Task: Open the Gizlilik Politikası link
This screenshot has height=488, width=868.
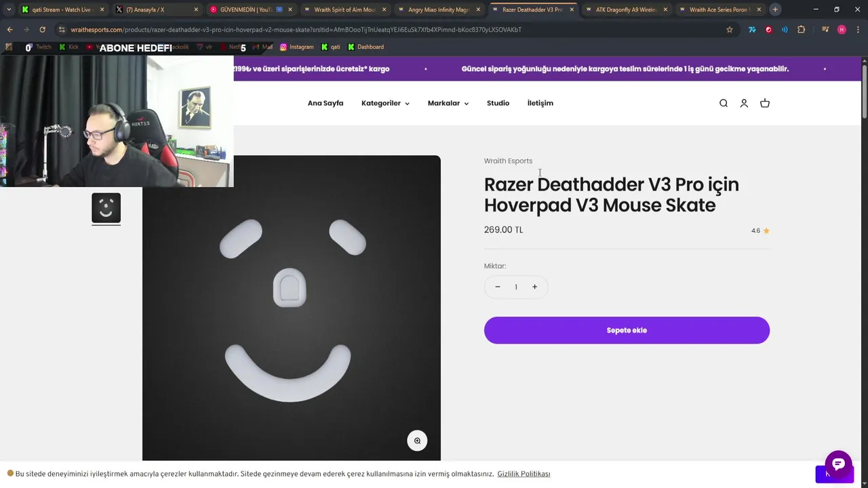Action: click(524, 474)
